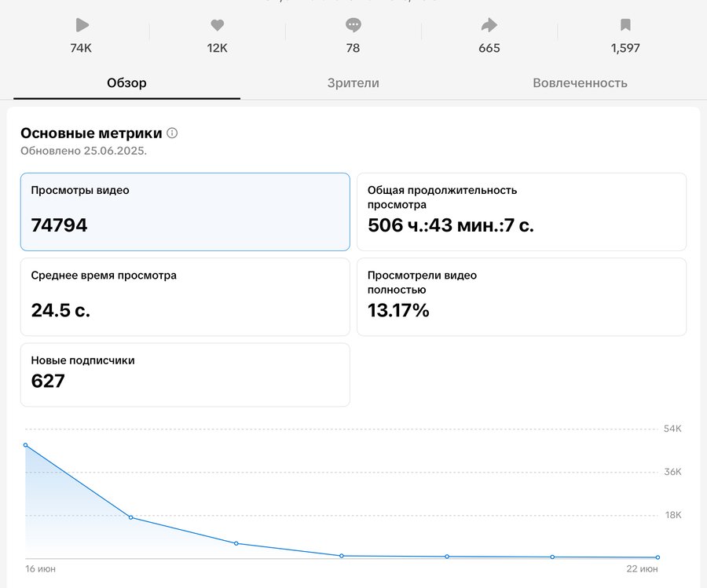Click the middle (fourth) chart data point

(342, 556)
